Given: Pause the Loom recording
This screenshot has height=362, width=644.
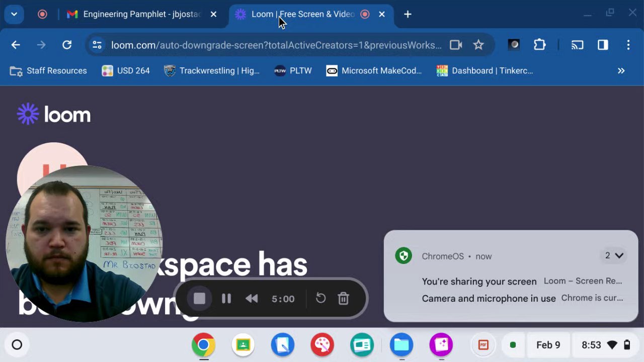Looking at the screenshot, I should pyautogui.click(x=226, y=299).
